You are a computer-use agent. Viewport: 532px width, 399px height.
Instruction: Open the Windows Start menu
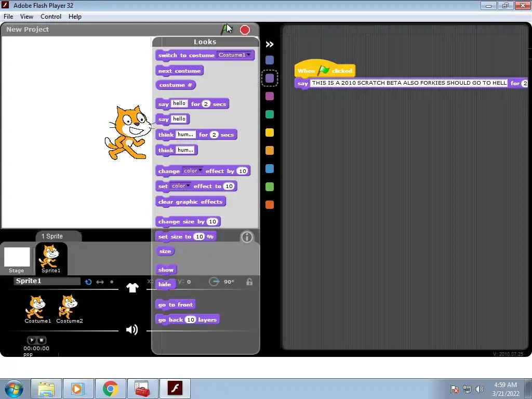tap(14, 389)
